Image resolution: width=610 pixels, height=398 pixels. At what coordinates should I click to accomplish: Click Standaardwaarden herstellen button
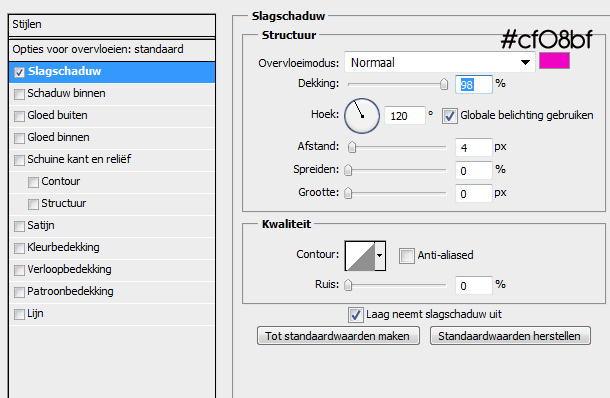pyautogui.click(x=510, y=336)
